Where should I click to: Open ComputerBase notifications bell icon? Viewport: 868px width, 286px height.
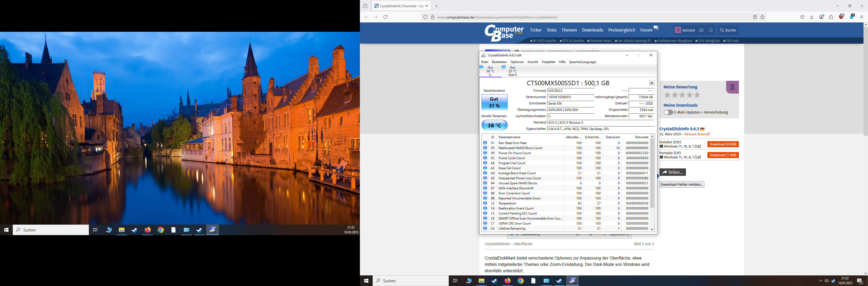(x=711, y=30)
